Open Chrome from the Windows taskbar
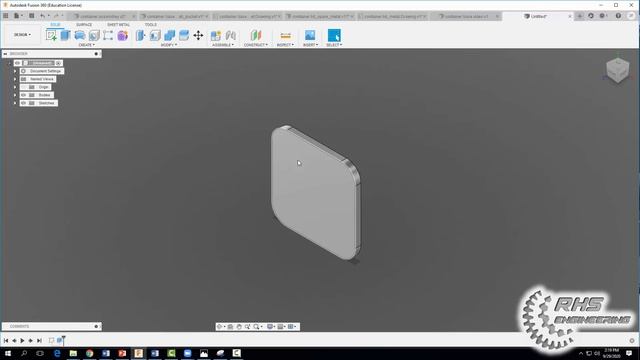This screenshot has height=360, width=640. tap(89, 353)
